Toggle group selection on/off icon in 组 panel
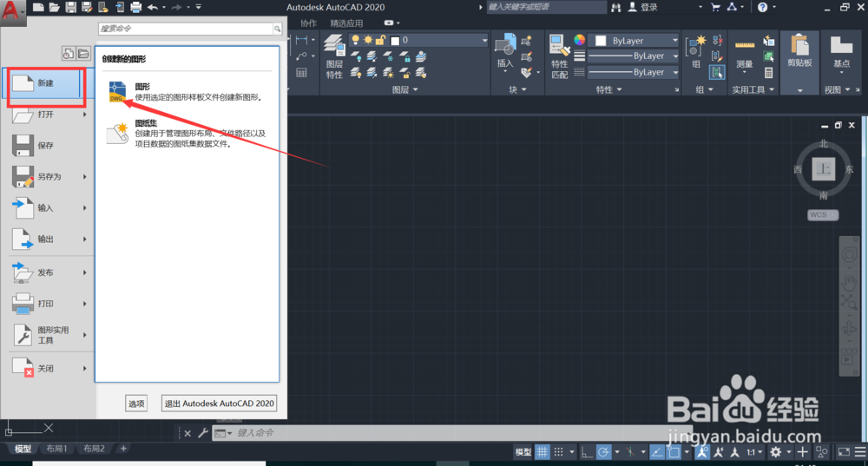Screen dimensions: 868x466 pyautogui.click(x=718, y=73)
